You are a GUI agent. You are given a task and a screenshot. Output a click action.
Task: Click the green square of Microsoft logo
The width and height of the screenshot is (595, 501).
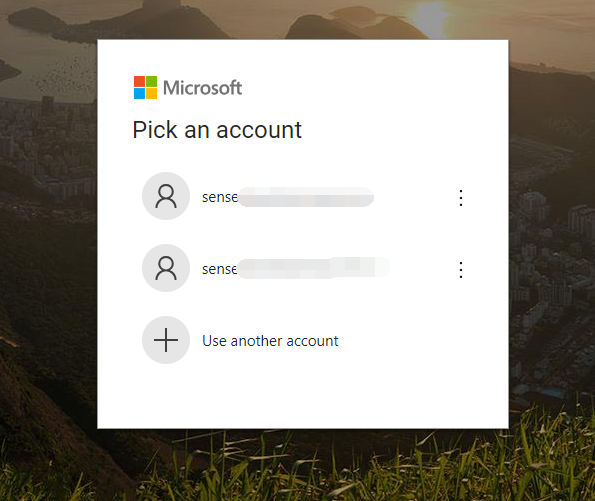tap(151, 81)
